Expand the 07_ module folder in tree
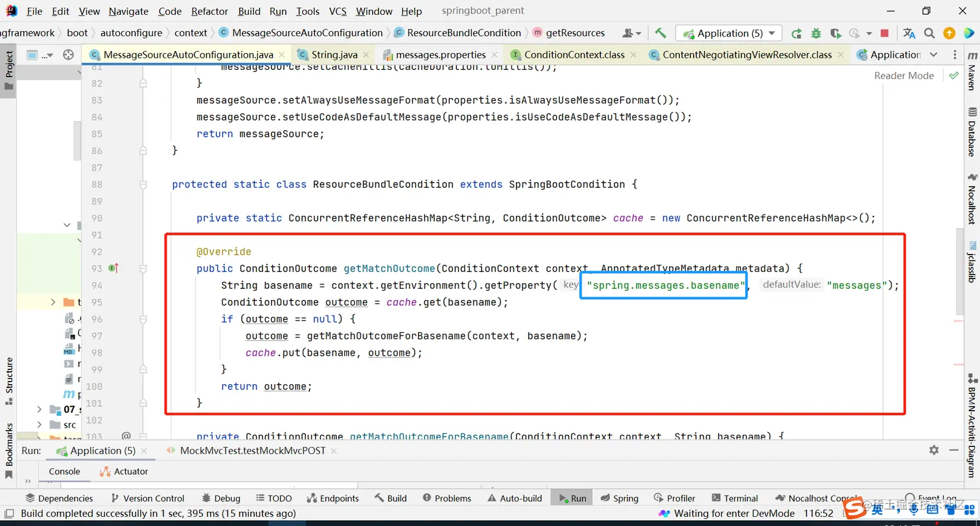 click(x=39, y=409)
